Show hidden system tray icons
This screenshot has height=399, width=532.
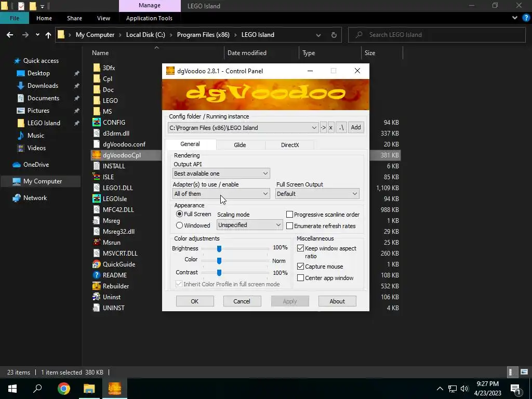pyautogui.click(x=440, y=389)
